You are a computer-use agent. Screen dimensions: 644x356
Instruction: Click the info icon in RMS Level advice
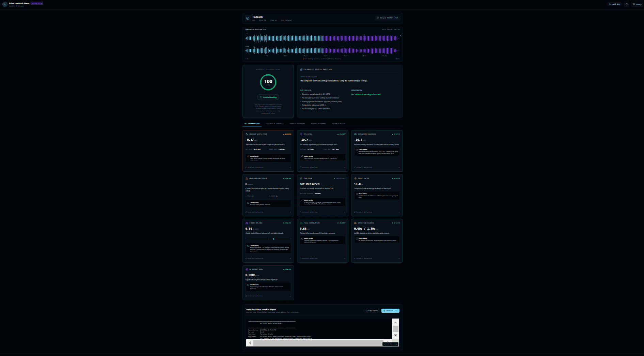click(x=302, y=156)
